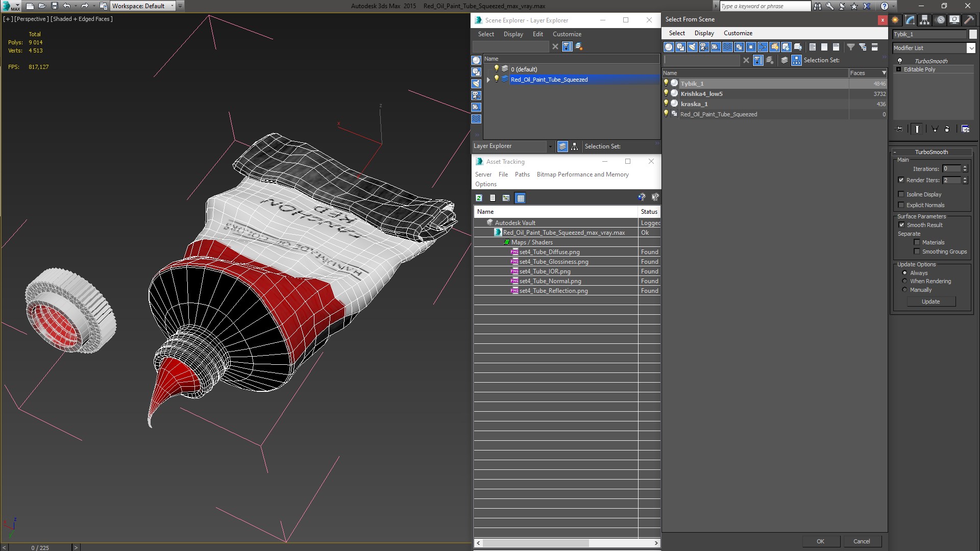Click Configure Modifier Sets icon

(965, 129)
